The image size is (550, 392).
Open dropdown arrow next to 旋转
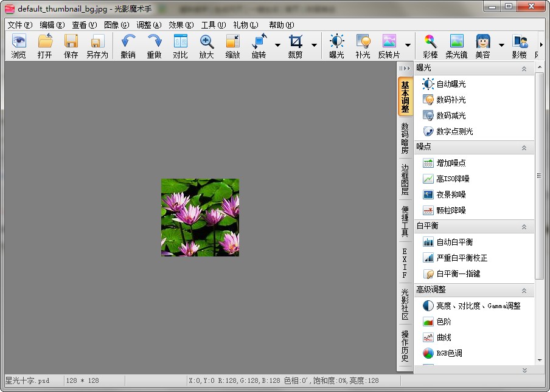click(277, 45)
